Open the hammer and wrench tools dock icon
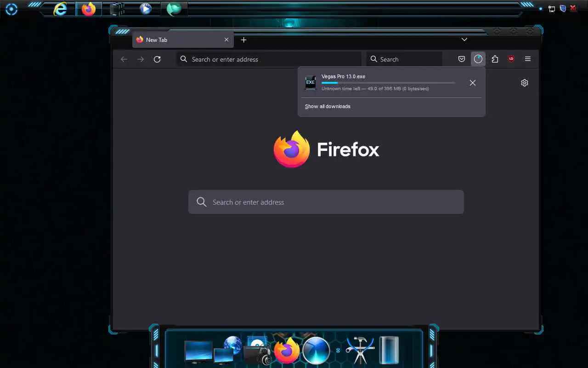Screen dimensions: 588x368 [x=360, y=351]
